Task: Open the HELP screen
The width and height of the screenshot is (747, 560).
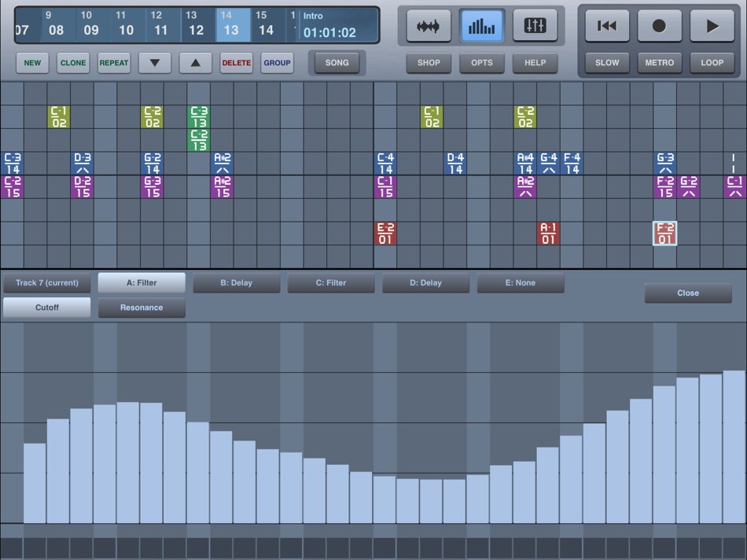Action: [535, 63]
